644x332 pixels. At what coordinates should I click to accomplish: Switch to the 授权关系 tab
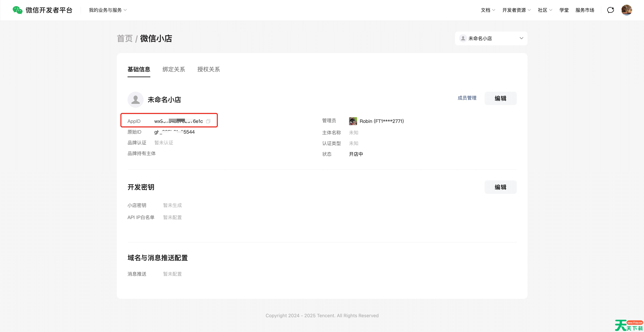tap(209, 69)
